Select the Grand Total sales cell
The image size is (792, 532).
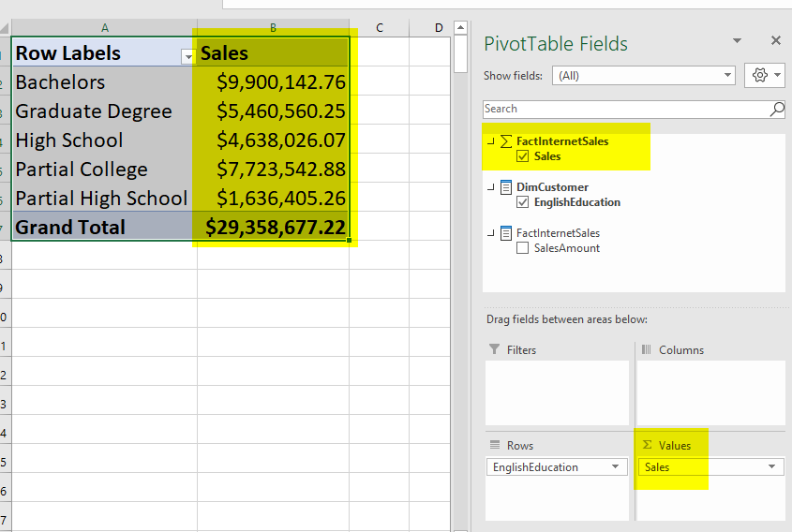[x=274, y=227]
